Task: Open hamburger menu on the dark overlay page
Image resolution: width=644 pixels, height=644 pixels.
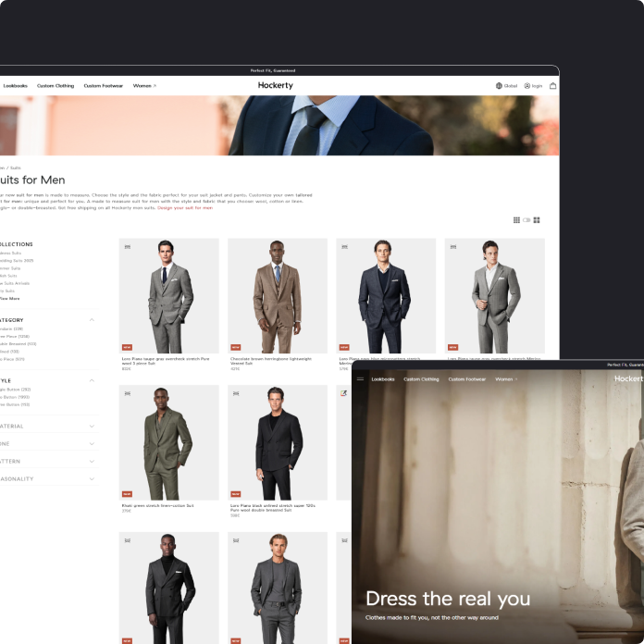Action: point(360,379)
